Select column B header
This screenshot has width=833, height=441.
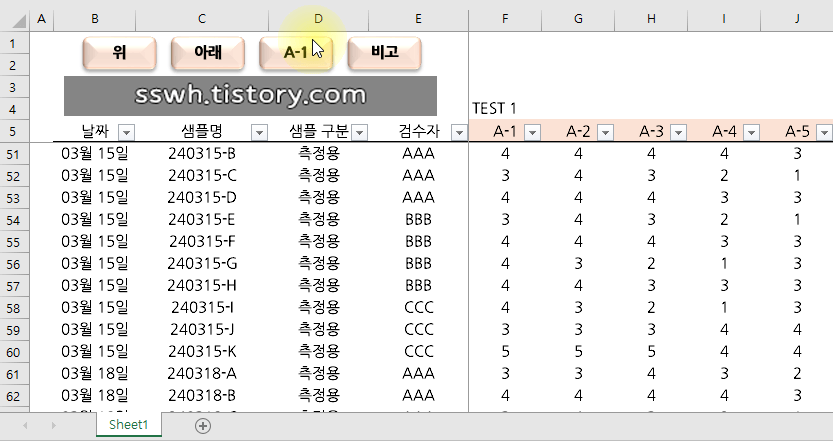pos(95,20)
